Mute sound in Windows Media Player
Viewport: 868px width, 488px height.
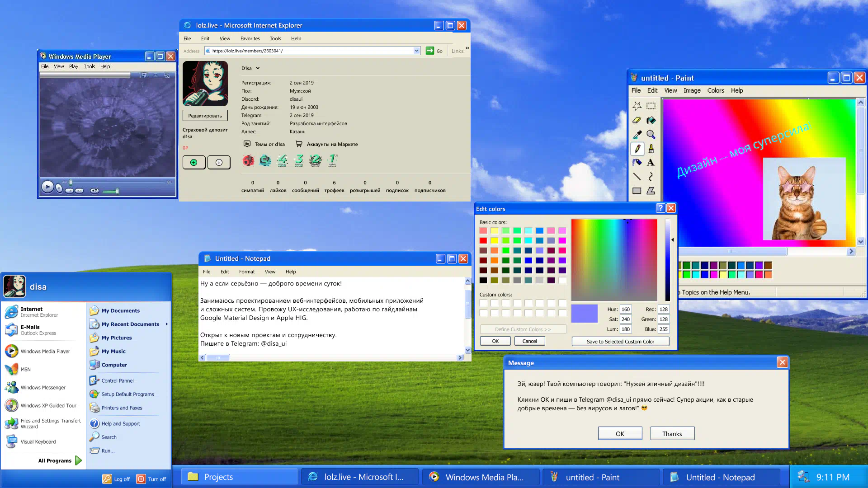[94, 191]
